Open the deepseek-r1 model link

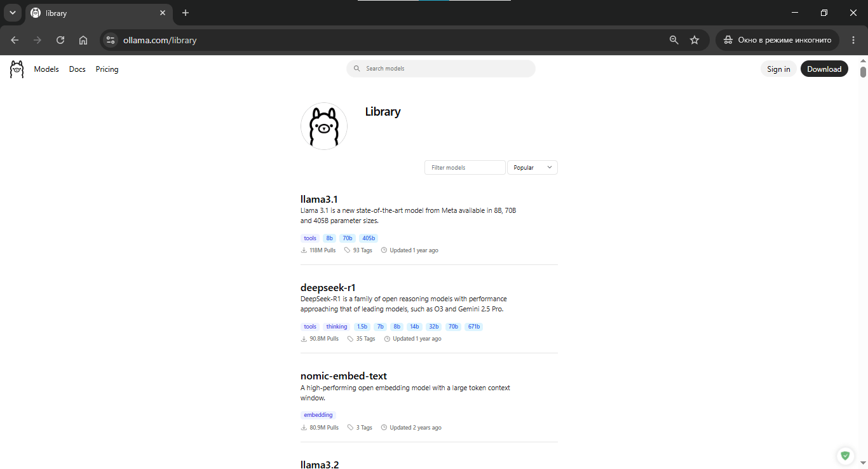tap(328, 287)
